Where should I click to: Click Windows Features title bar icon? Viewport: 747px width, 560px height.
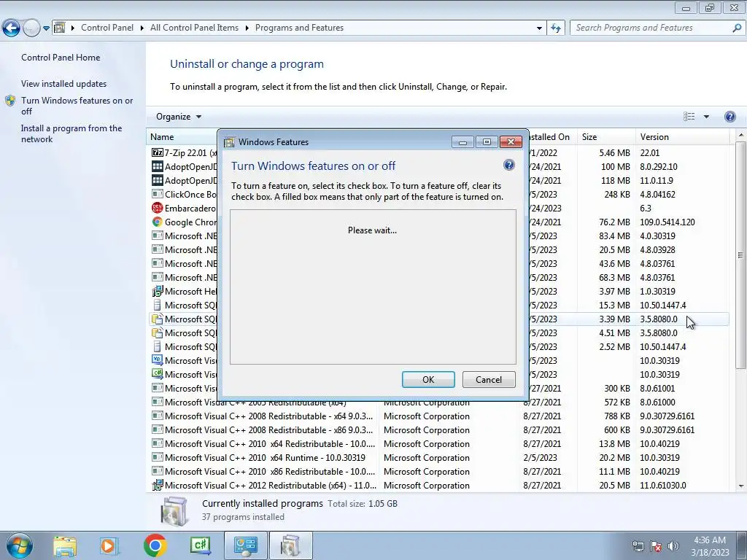230,142
